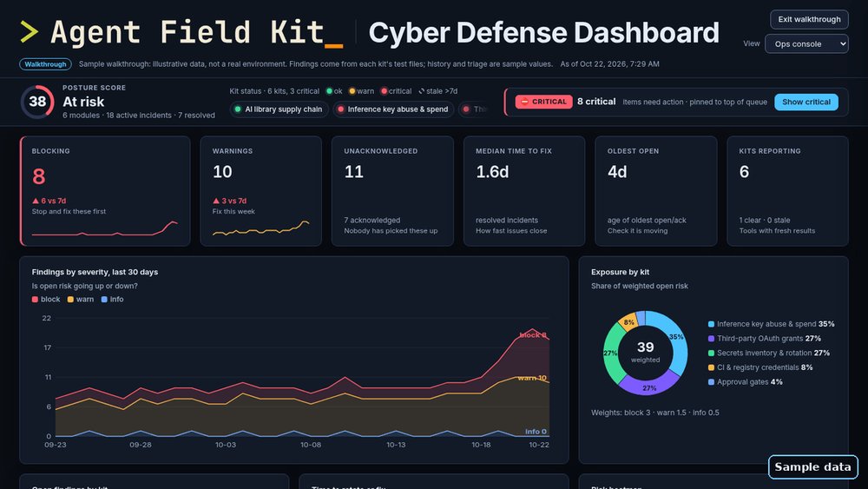Click the yellow 8% donut segment
Viewport: 868px width, 489px height.
click(628, 321)
